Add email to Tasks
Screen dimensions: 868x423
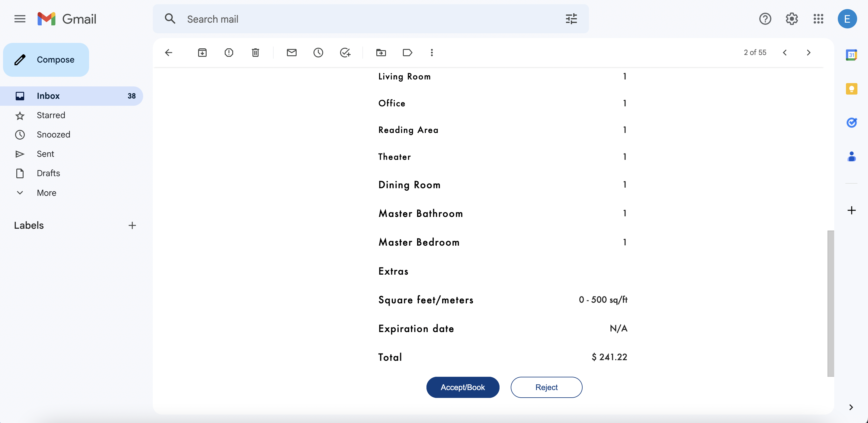(x=345, y=53)
